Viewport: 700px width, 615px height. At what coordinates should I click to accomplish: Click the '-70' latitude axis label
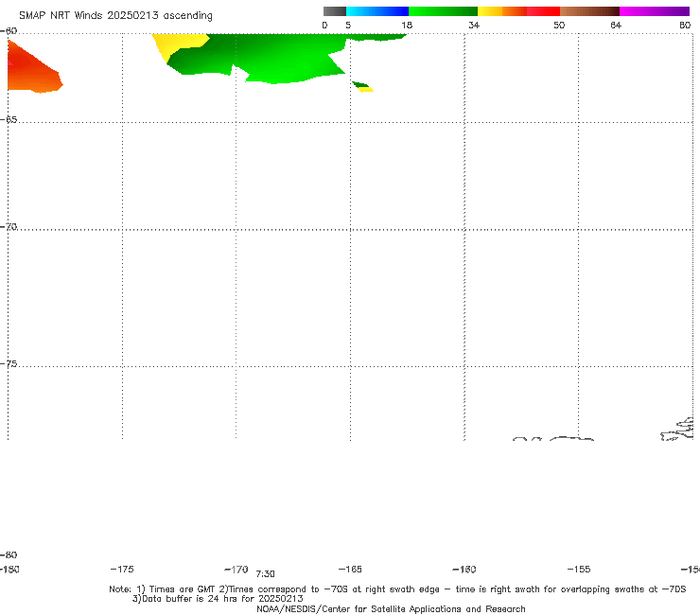pyautogui.click(x=9, y=227)
